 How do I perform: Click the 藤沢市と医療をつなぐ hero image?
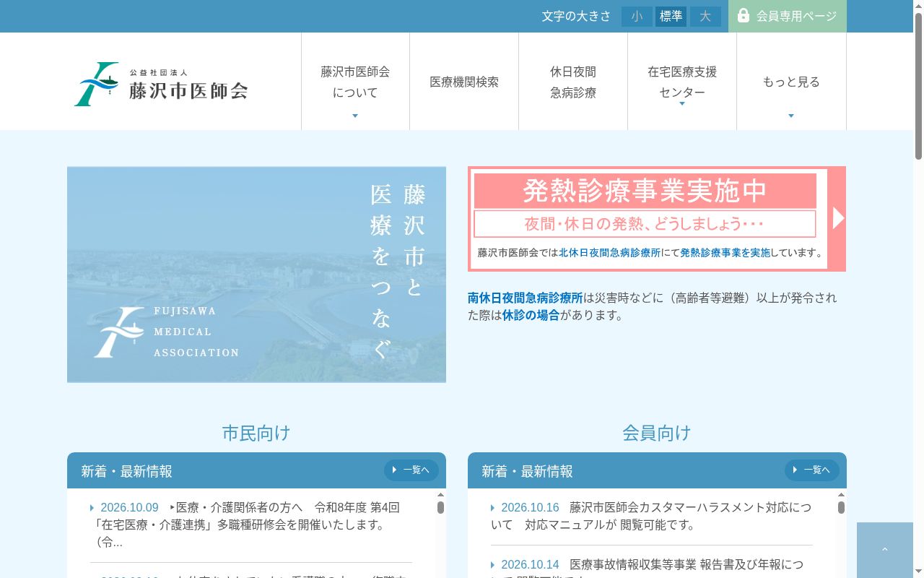tap(256, 275)
